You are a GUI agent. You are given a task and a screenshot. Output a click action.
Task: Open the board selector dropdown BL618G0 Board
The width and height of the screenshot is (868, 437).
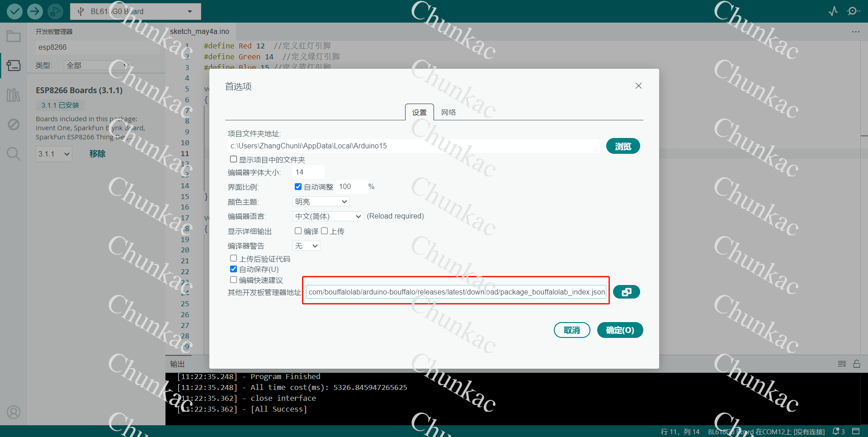[136, 11]
